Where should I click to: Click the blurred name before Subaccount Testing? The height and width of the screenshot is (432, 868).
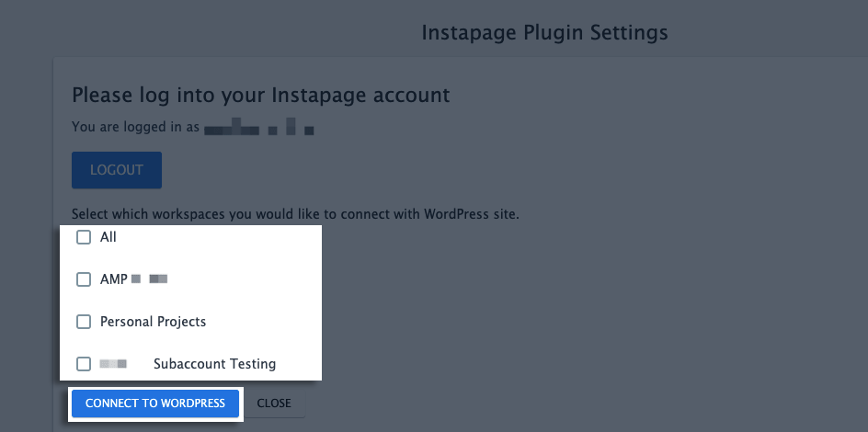(x=112, y=364)
